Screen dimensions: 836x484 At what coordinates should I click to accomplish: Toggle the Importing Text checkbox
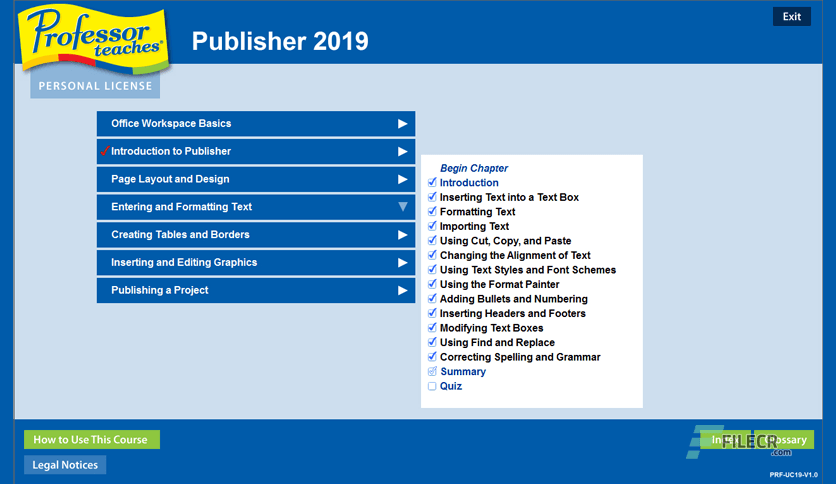(432, 226)
